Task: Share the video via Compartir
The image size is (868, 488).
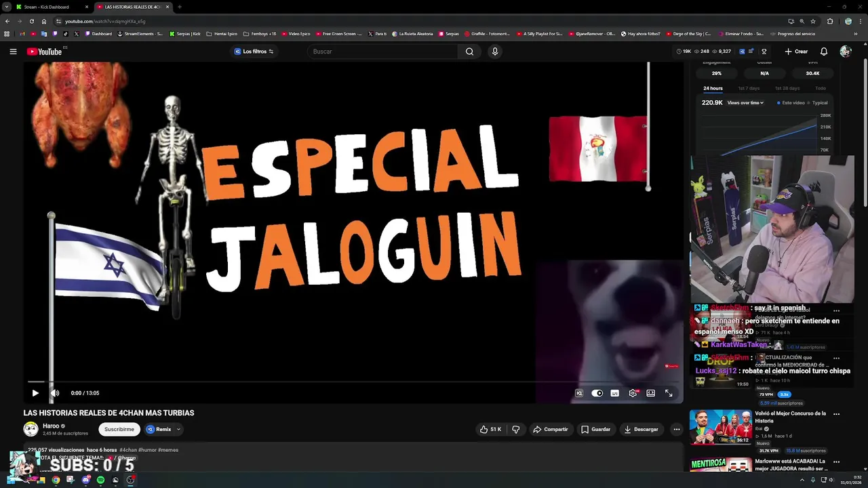Action: pos(550,429)
